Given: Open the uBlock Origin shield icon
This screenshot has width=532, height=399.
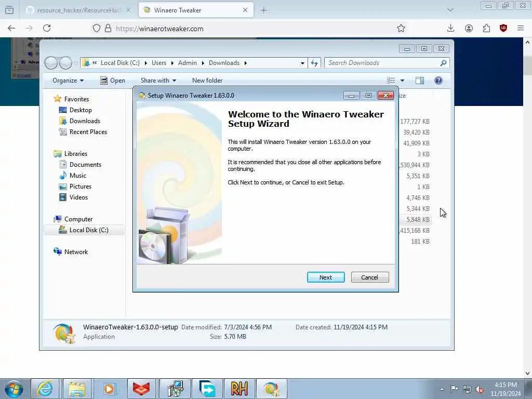Looking at the screenshot, I should tap(503, 28).
